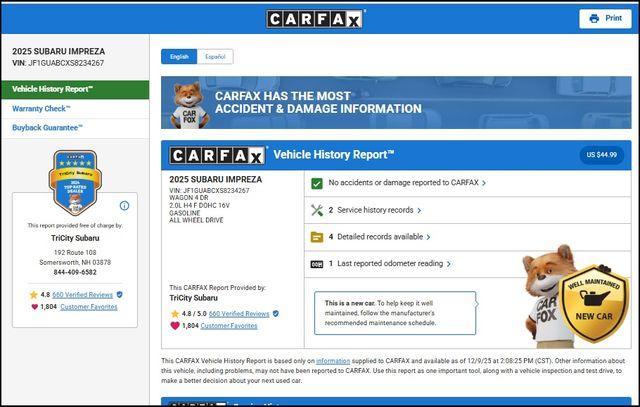The image size is (640, 407).
Task: Click 'TriCity Subaru' provider name in report panel
Action: [x=193, y=298]
